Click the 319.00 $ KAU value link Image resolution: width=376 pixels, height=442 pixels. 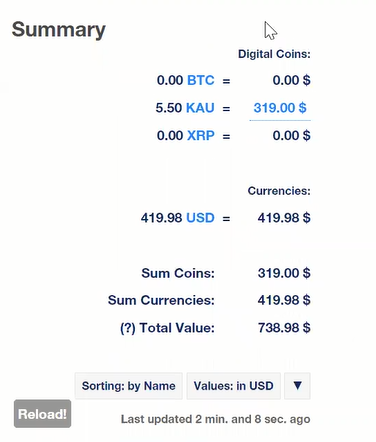(280, 108)
